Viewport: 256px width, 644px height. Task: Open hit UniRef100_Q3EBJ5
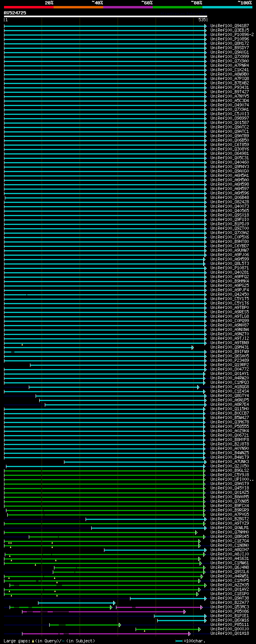[230, 30]
